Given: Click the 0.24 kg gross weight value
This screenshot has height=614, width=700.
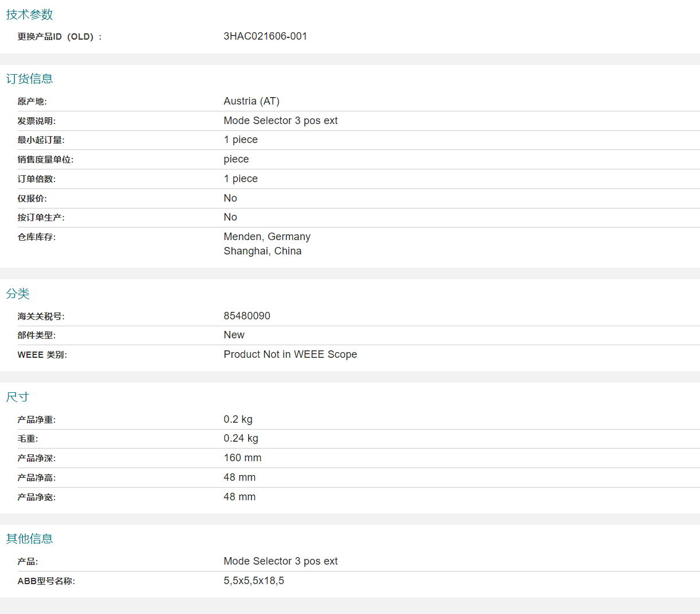Looking at the screenshot, I should (241, 438).
